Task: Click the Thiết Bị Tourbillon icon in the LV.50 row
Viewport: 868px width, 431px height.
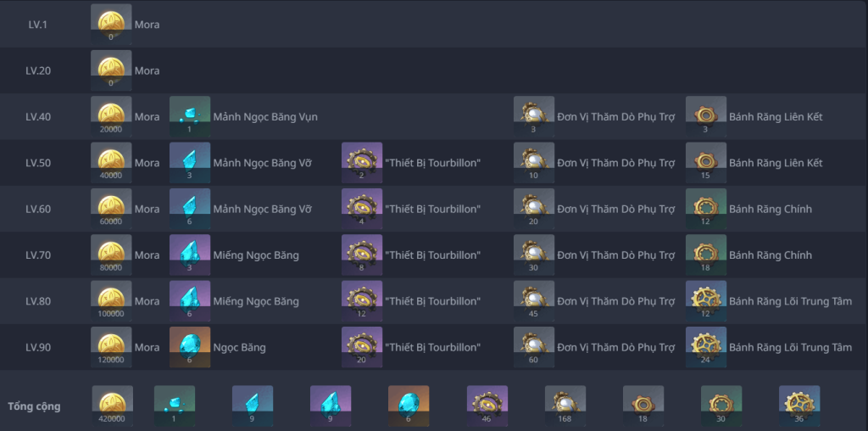Action: [x=362, y=163]
